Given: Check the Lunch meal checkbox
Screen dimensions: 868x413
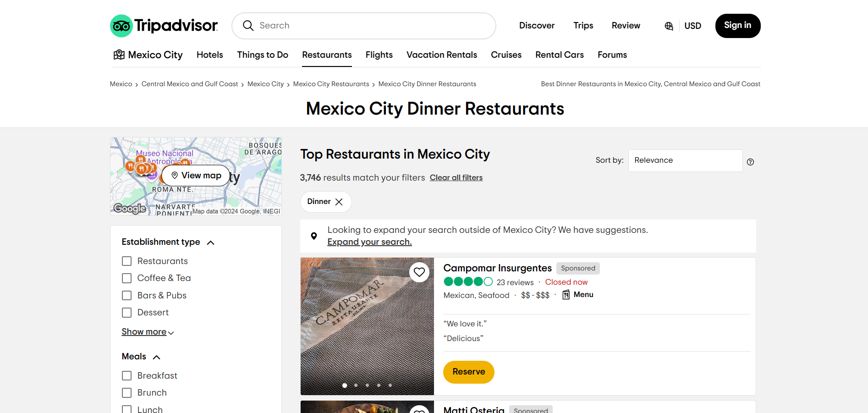Looking at the screenshot, I should (127, 410).
